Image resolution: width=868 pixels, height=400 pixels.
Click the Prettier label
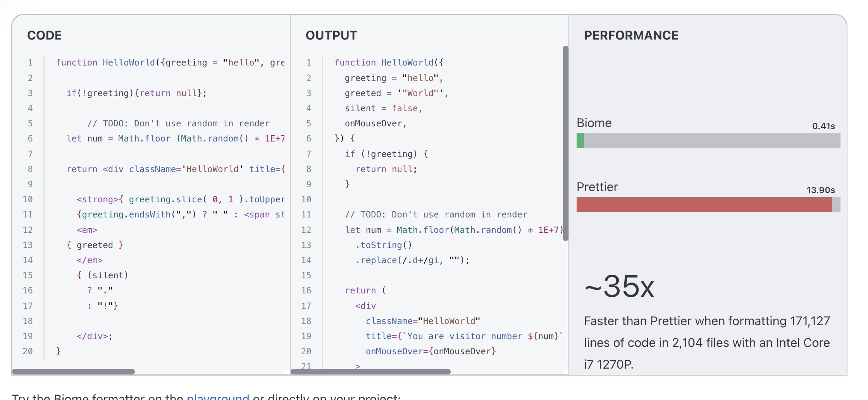pos(597,187)
